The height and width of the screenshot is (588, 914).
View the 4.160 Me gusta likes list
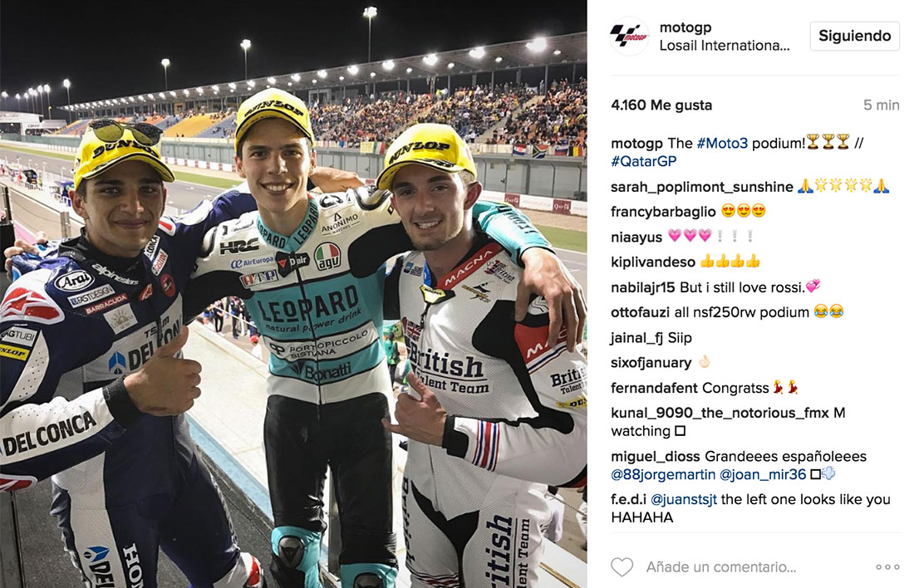tap(661, 105)
